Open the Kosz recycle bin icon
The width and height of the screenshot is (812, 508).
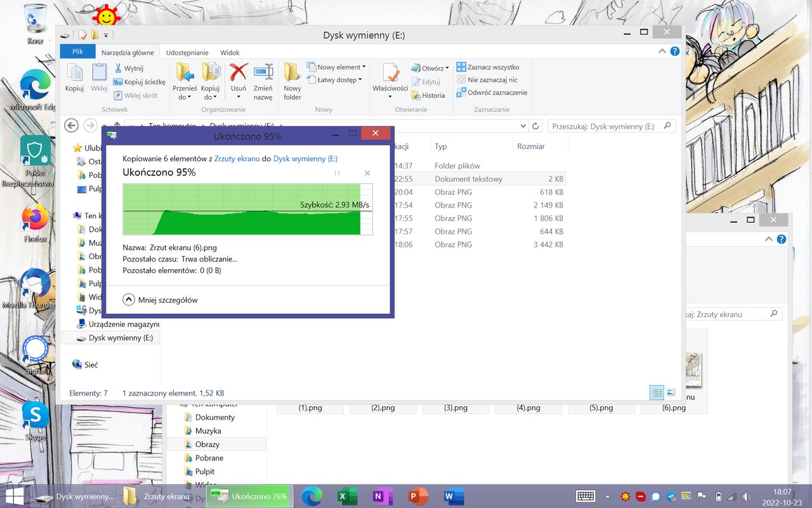(x=36, y=23)
